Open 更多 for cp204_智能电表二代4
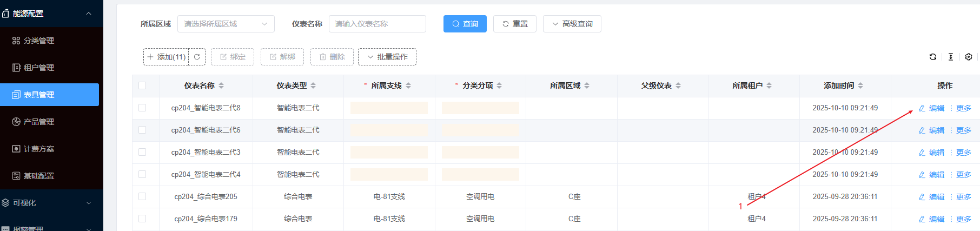Screen dimensions: 980x231 pyautogui.click(x=961, y=175)
